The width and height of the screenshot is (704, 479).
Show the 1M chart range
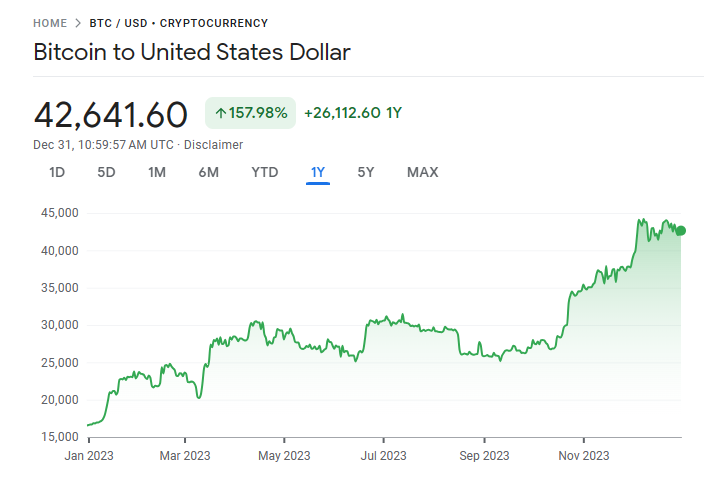157,172
